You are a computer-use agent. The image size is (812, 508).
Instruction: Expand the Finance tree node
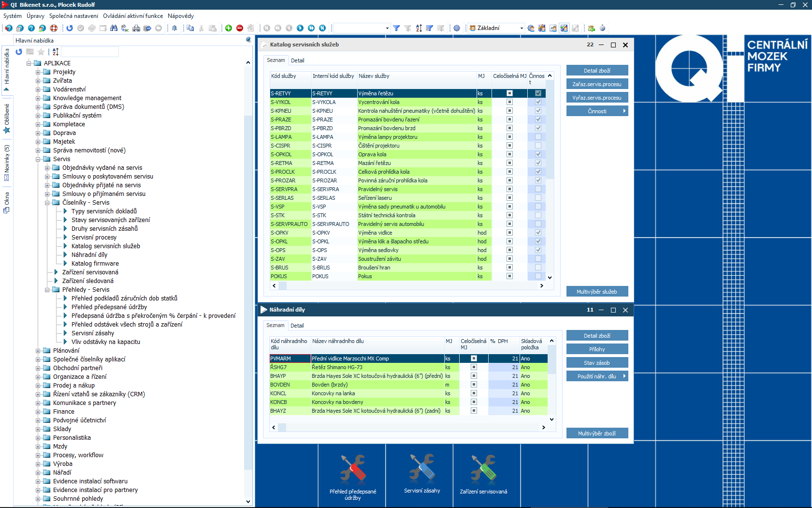[38, 412]
